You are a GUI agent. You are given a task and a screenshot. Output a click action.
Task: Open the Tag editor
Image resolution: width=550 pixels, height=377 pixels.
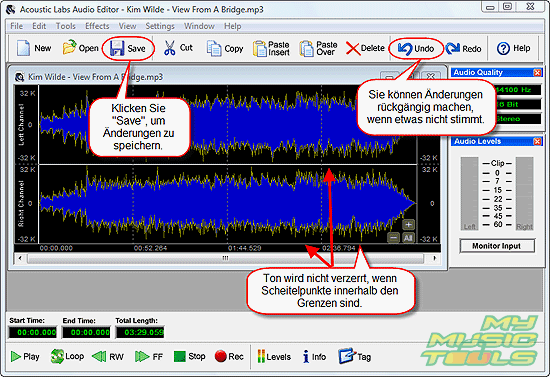coord(355,356)
